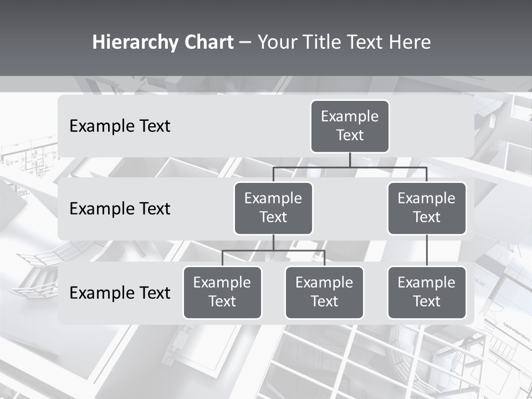532x399 pixels.
Task: Select the third row's "Example Text" label
Action: click(120, 293)
